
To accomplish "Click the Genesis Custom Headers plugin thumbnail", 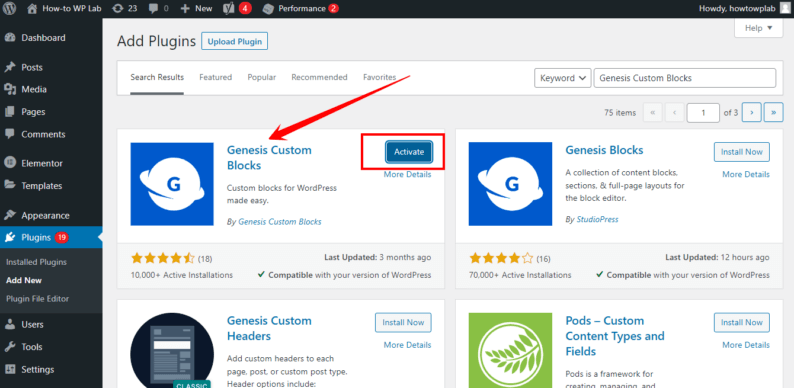I will tap(172, 350).
